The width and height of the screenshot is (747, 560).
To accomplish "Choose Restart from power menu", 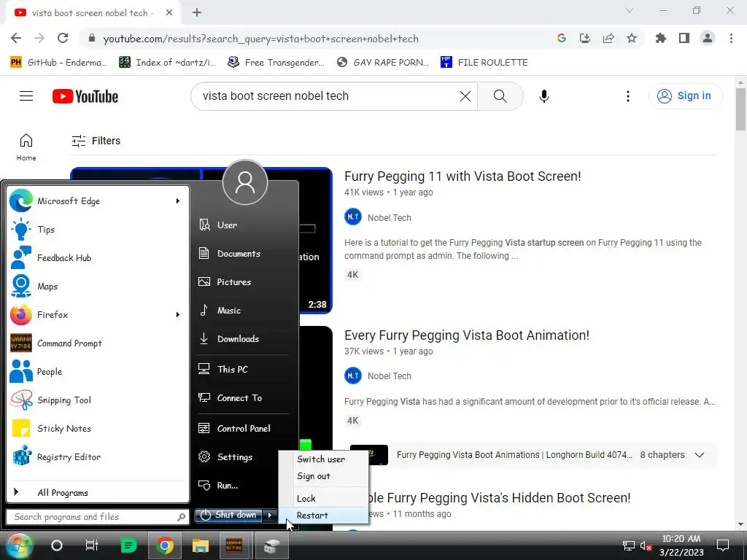I will pos(312,516).
